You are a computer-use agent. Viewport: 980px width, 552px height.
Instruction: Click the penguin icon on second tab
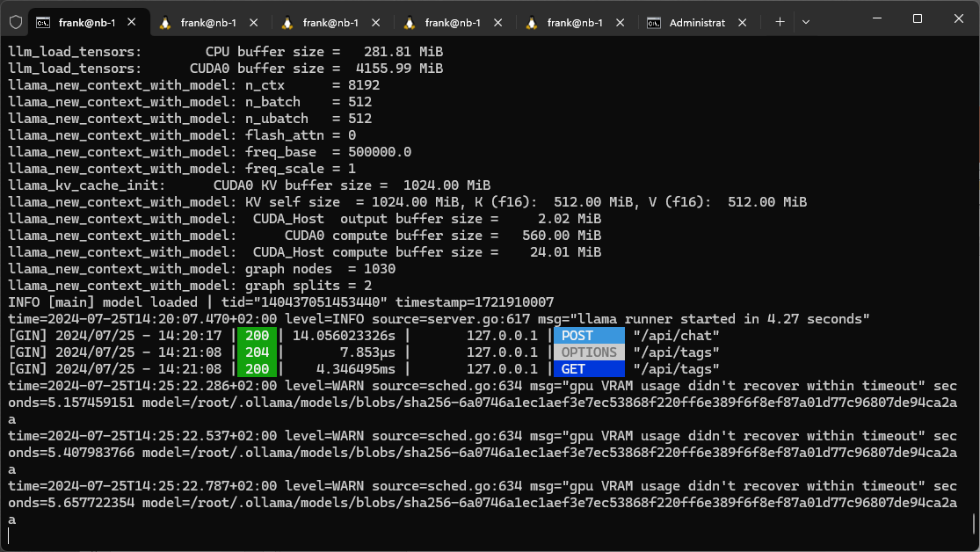tap(165, 23)
